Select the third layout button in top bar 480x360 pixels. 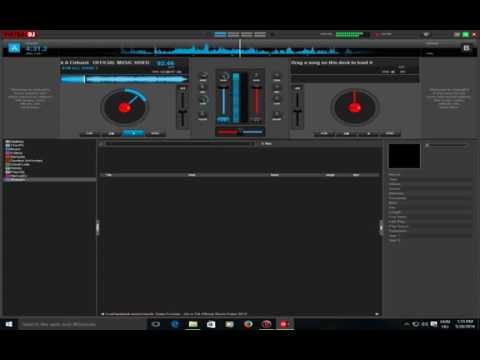pyautogui.click(x=247, y=34)
